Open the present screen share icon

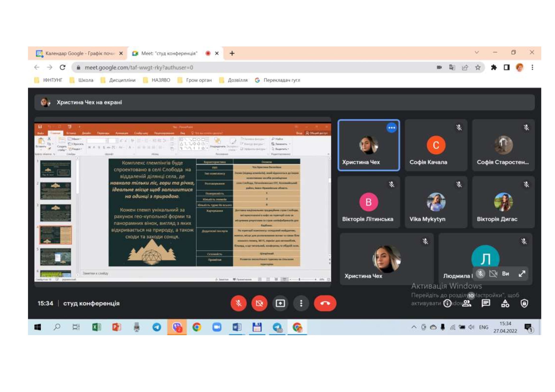pyautogui.click(x=280, y=303)
